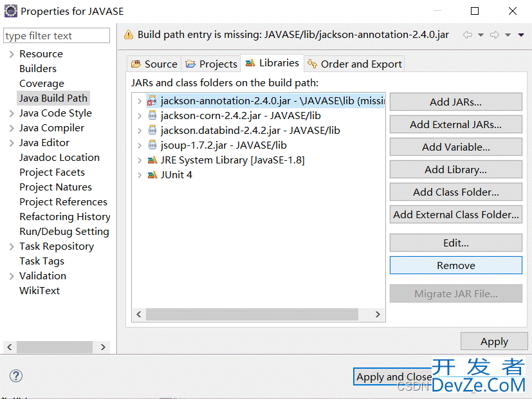
Task: Click the library list scroll left arrow
Action: point(139,314)
